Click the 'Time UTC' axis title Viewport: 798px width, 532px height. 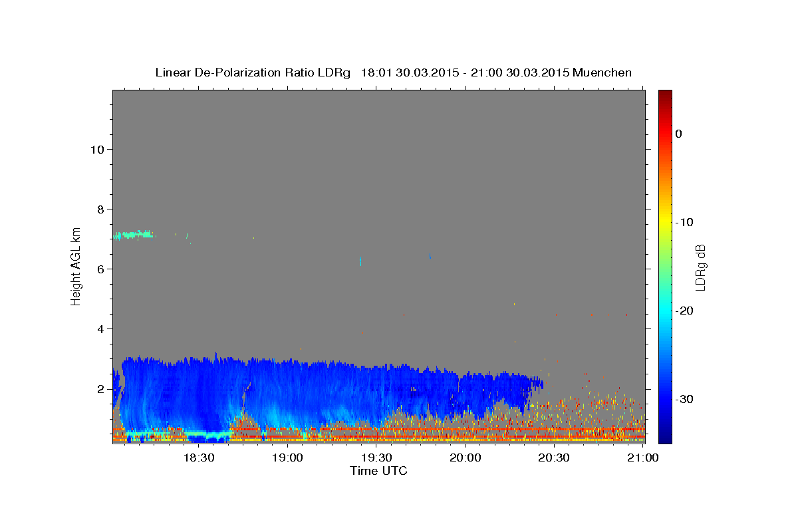(x=378, y=471)
